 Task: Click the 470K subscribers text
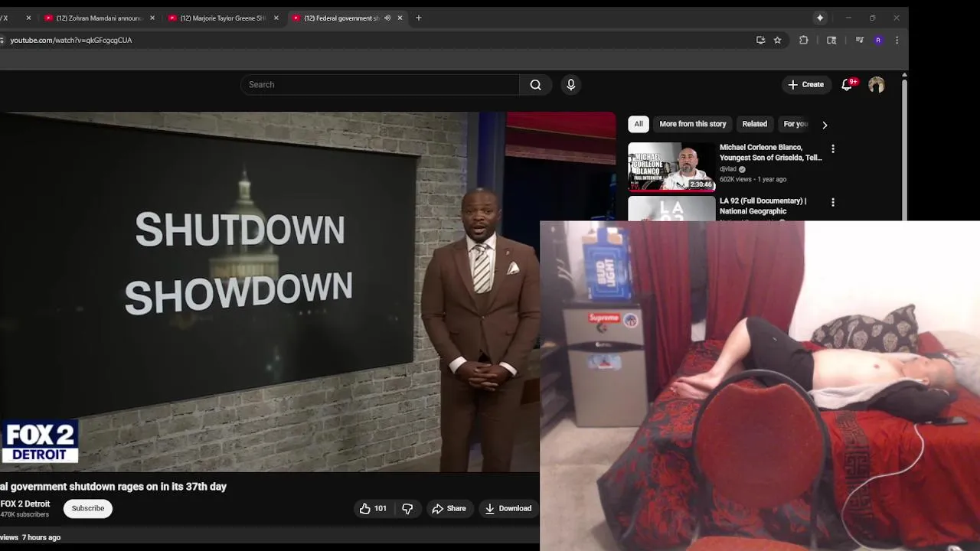click(24, 515)
